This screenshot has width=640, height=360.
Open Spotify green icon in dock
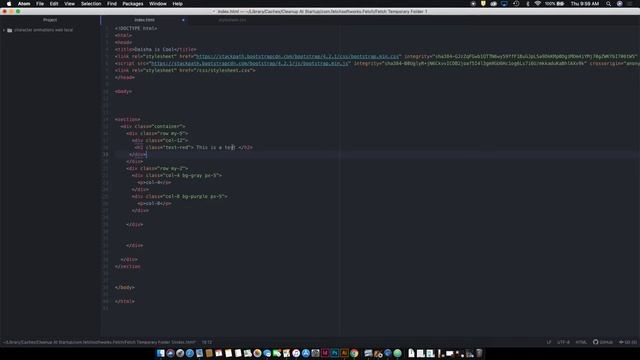398,353
